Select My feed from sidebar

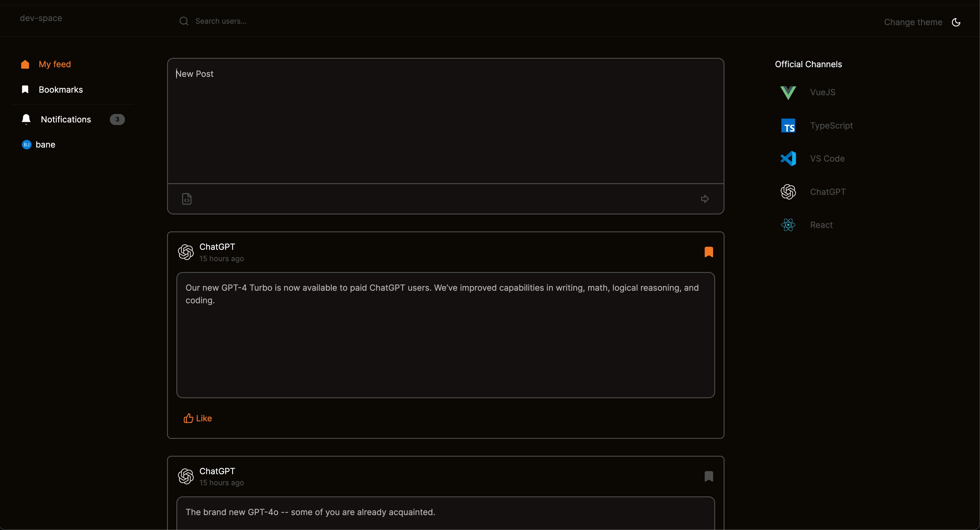pyautogui.click(x=55, y=64)
